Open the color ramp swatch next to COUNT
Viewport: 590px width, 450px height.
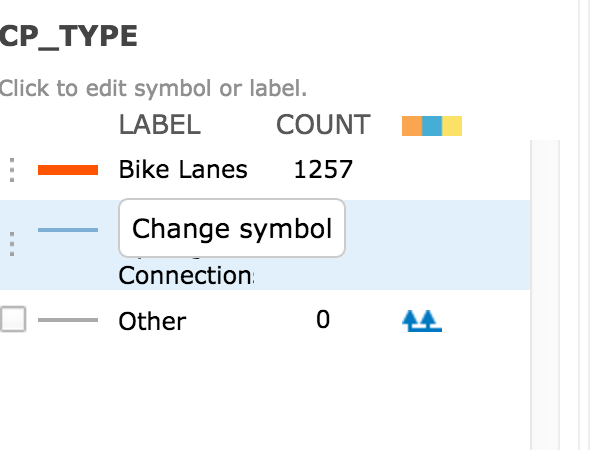coord(432,126)
